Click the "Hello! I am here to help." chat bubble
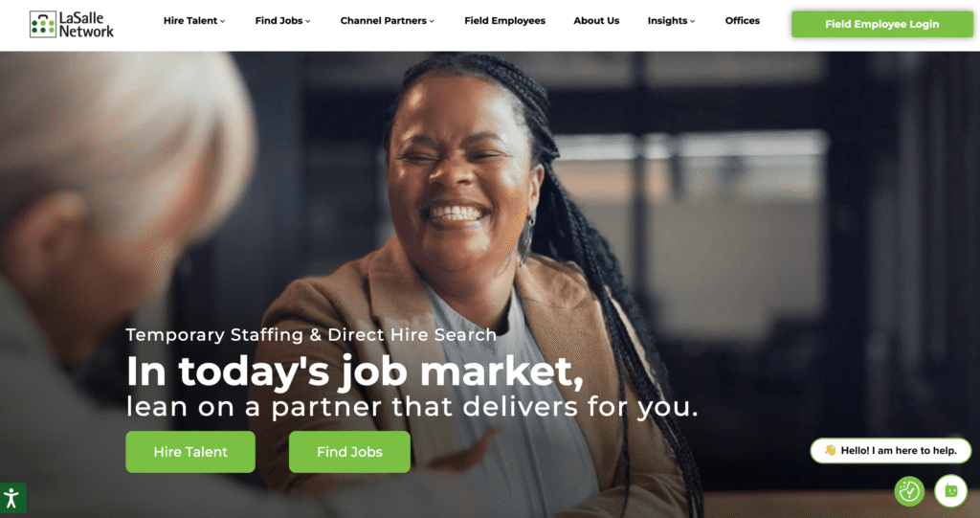Image resolution: width=980 pixels, height=518 pixels. (x=891, y=450)
